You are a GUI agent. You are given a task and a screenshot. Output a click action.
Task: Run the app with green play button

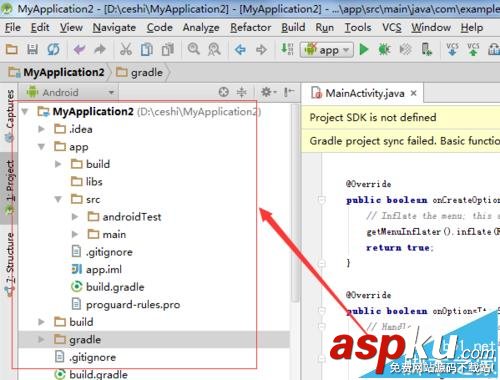(x=364, y=49)
